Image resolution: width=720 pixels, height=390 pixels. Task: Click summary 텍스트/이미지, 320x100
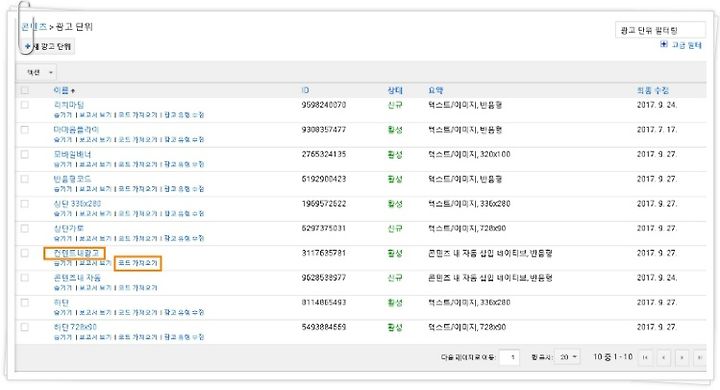tap(469, 154)
